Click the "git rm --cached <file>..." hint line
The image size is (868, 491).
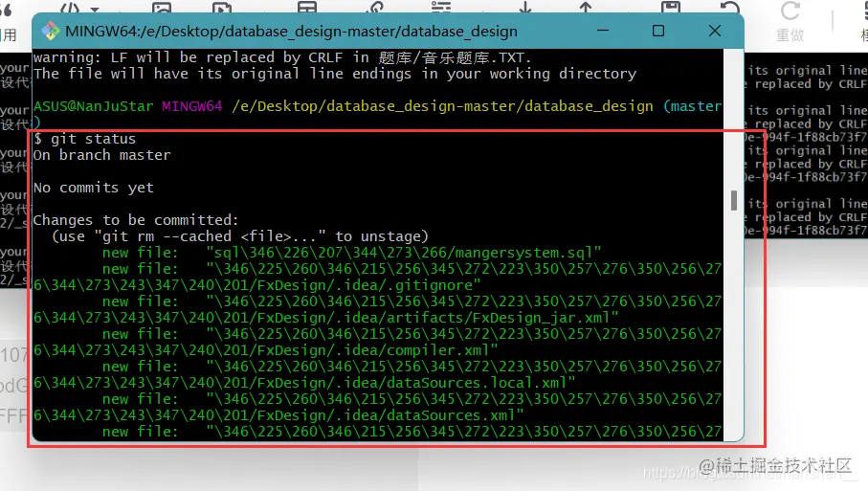point(240,236)
